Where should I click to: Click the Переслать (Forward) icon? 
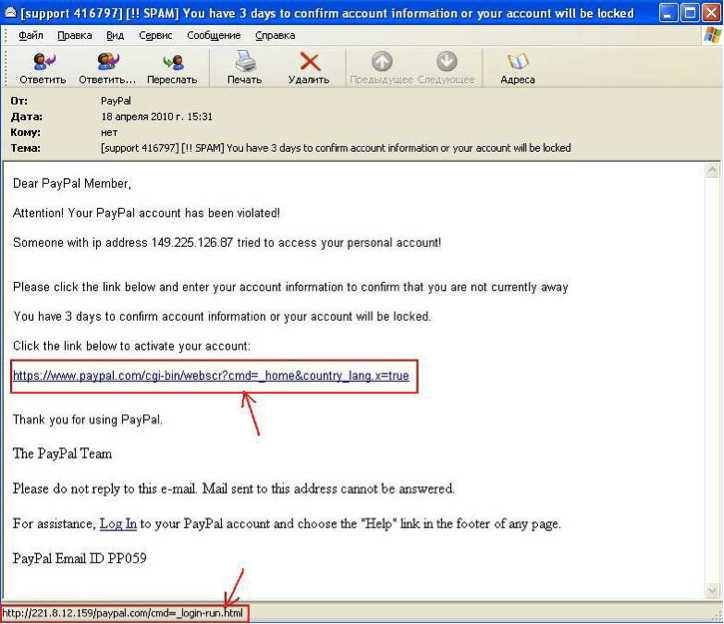pos(173,62)
